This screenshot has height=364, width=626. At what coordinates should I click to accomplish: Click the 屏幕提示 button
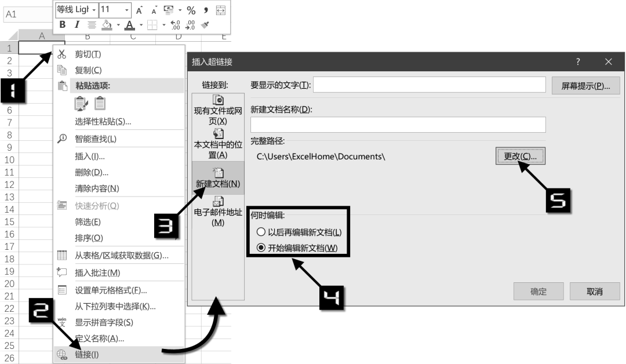(x=585, y=86)
